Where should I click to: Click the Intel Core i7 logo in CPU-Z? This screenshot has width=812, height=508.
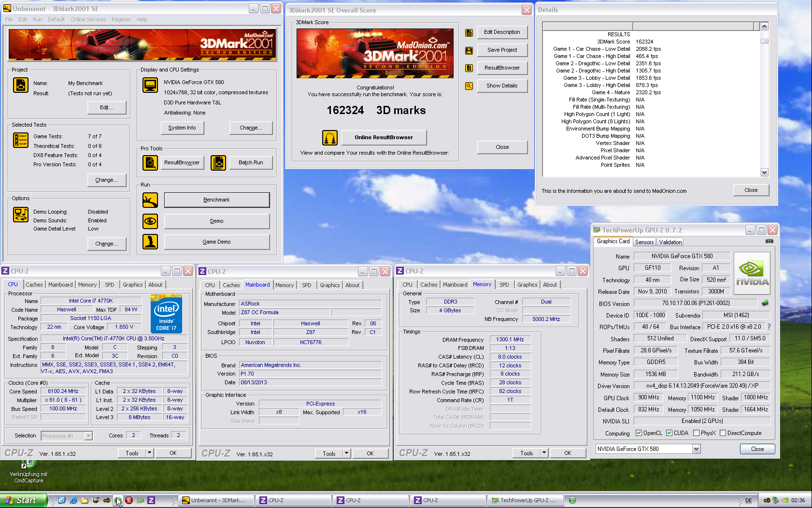[166, 314]
